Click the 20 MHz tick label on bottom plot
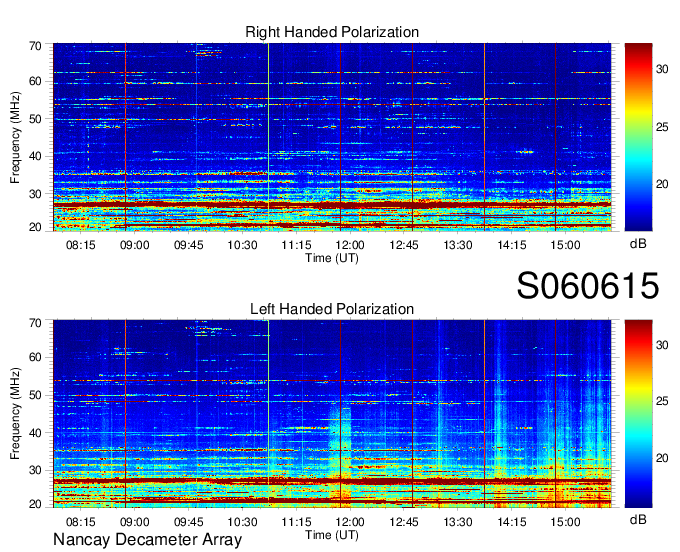 click(x=35, y=504)
